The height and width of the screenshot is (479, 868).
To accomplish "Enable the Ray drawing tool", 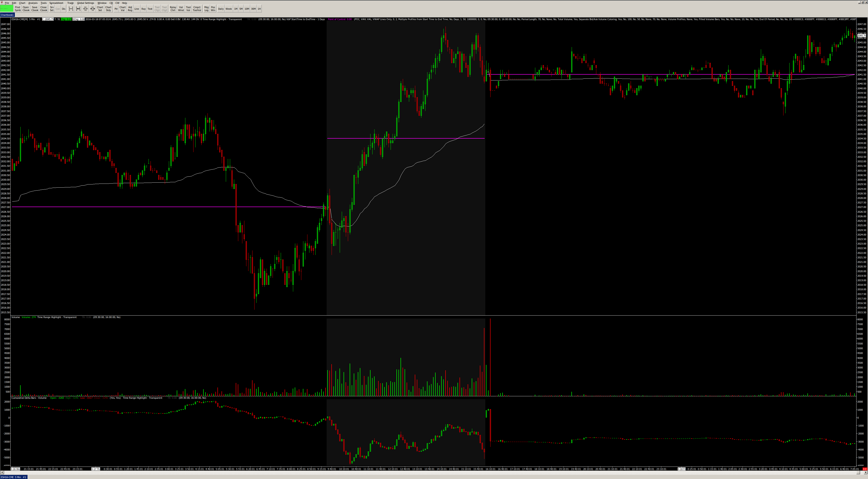I will 144,9.
